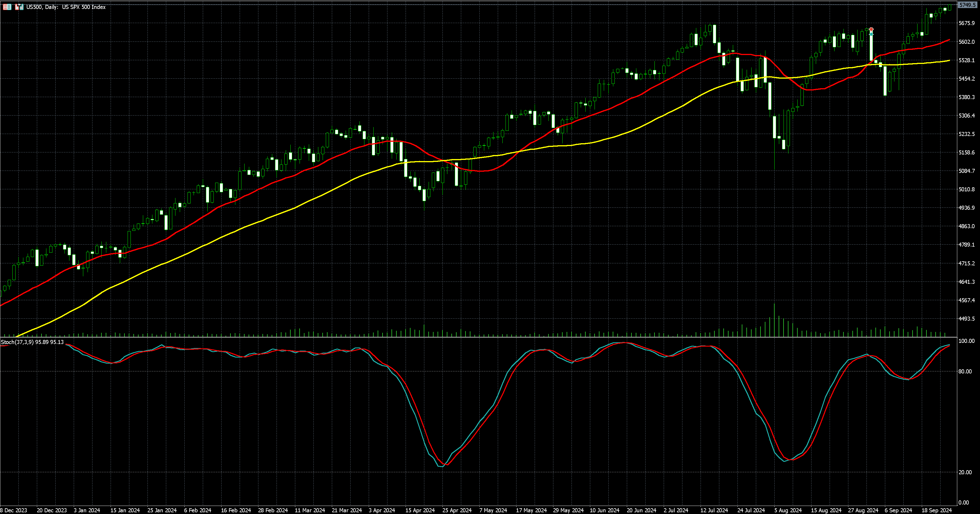Screen dimensions: 980x514
Task: Click the 5010.8 price scale label
Action: tap(967, 189)
